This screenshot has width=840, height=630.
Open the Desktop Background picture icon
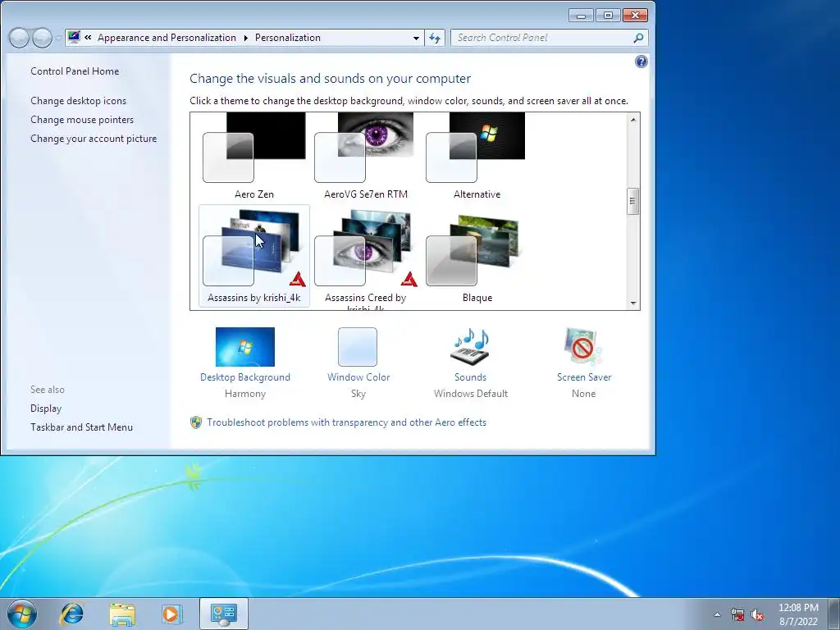click(244, 347)
